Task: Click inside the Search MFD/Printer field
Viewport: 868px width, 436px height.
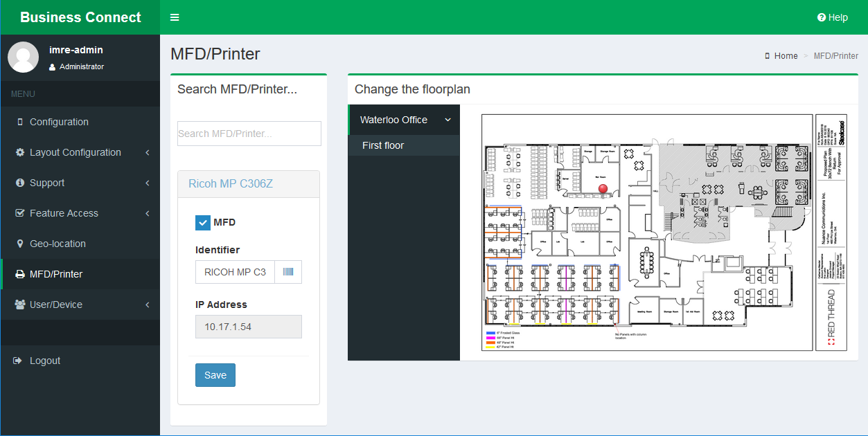Action: click(249, 134)
